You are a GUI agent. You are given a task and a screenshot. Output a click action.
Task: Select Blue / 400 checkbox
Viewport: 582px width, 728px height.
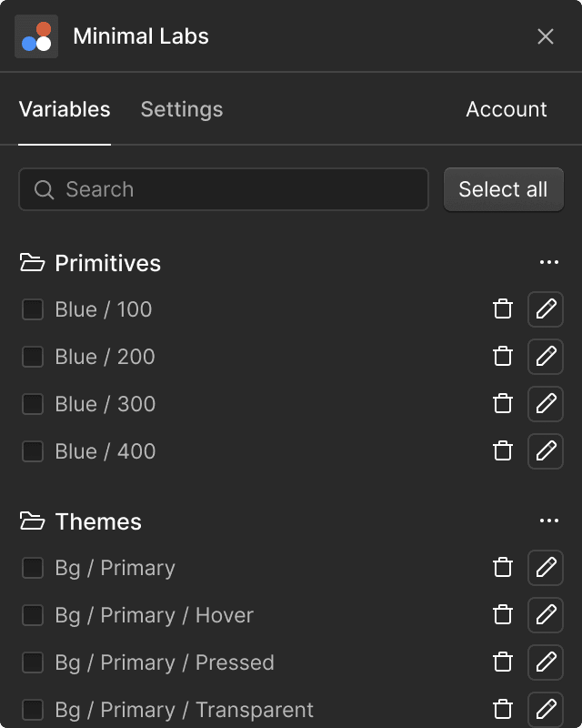point(33,451)
